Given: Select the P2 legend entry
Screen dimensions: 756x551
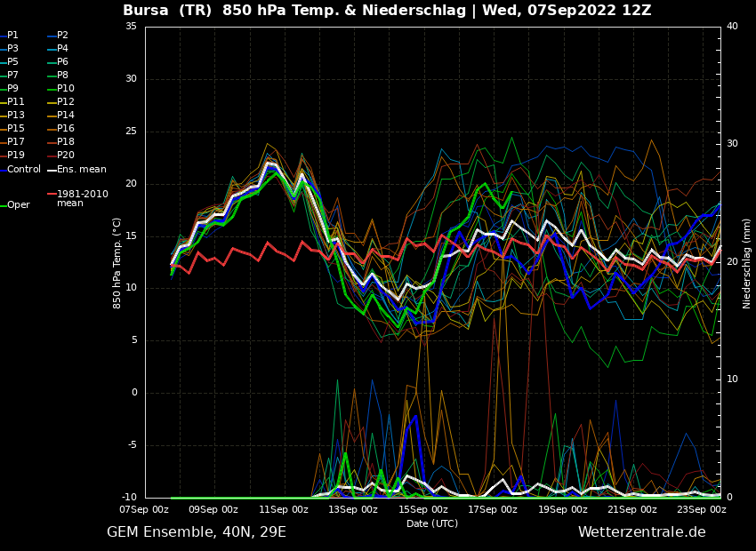Looking at the screenshot, I should click(x=58, y=36).
